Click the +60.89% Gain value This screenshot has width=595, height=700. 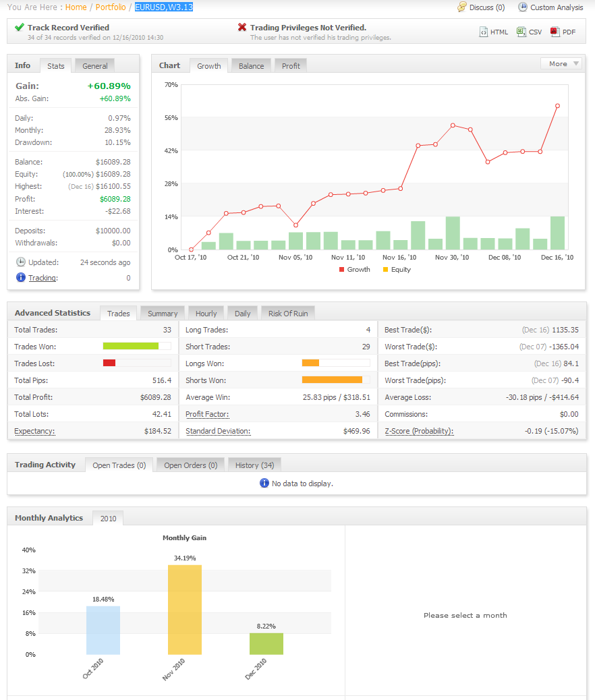109,86
